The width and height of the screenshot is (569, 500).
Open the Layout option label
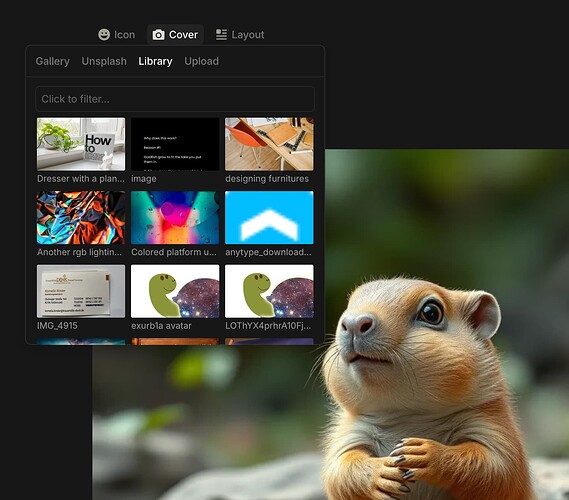248,35
